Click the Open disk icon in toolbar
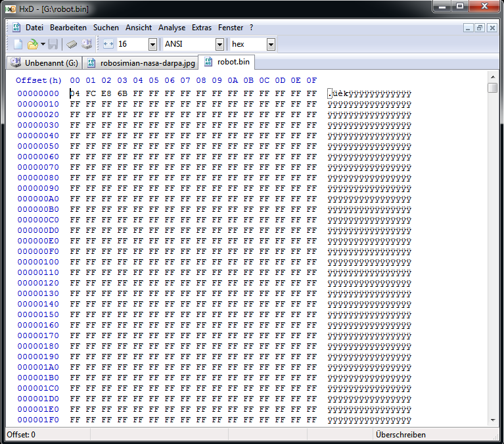This screenshot has height=444, width=504. pos(87,44)
